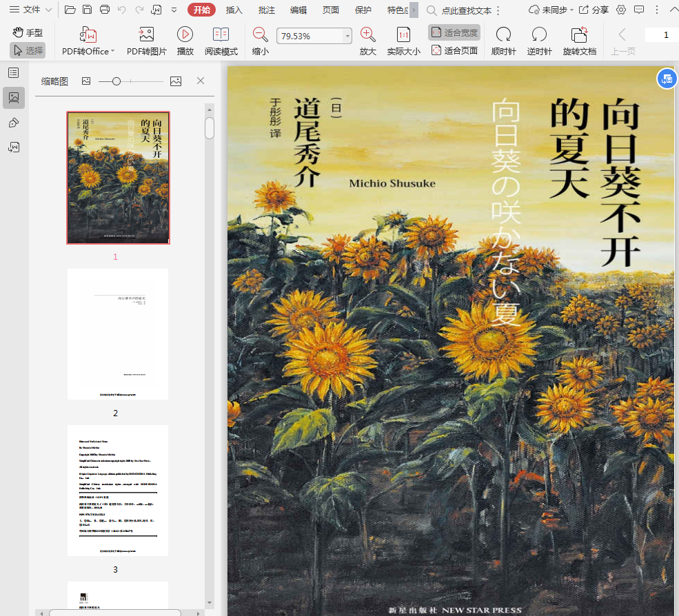
Task: Toggle 适合页面 fit page
Action: (454, 51)
